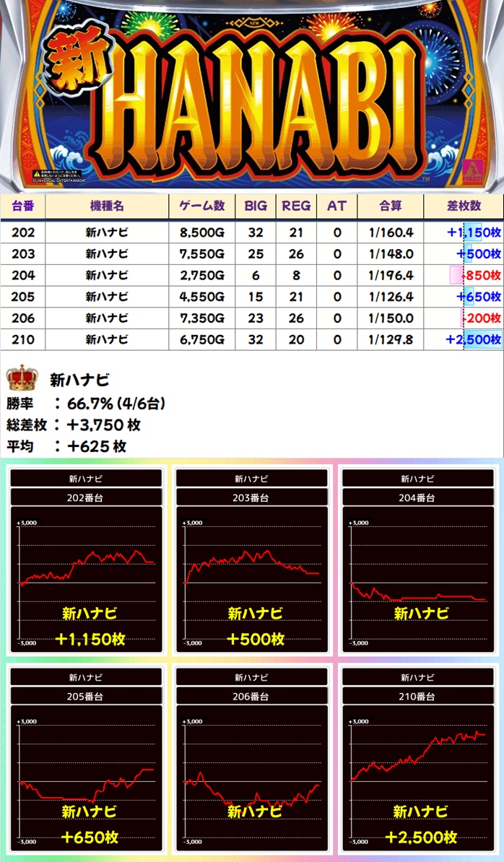Viewport: 504px width, 862px height.
Task: Select the 差枚数 column header
Action: pos(464,206)
